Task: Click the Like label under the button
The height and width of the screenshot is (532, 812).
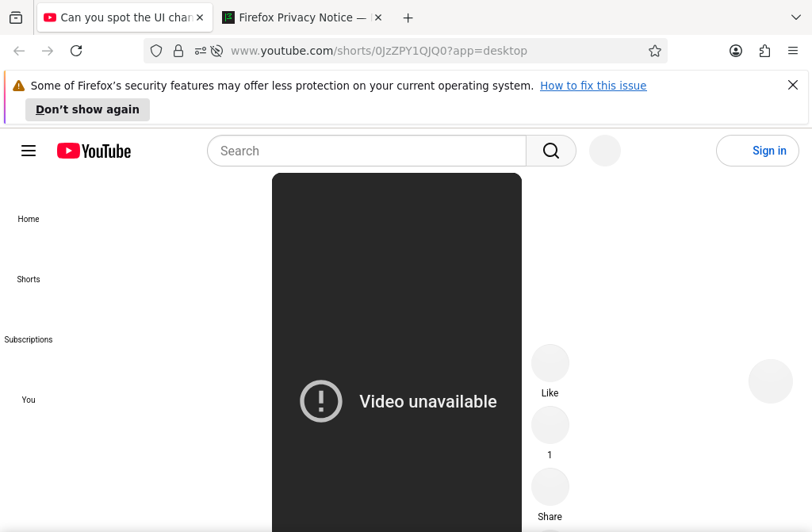Action: (550, 393)
